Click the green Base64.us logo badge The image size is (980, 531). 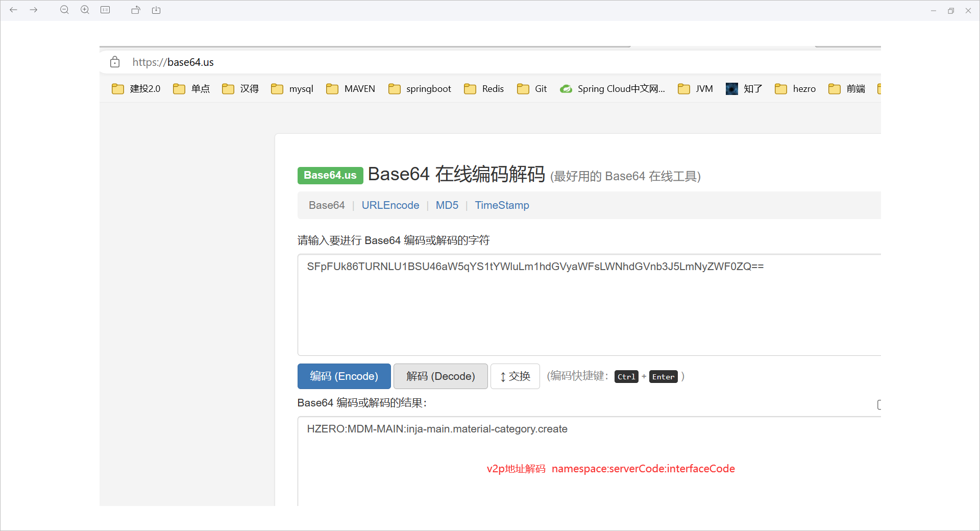330,175
